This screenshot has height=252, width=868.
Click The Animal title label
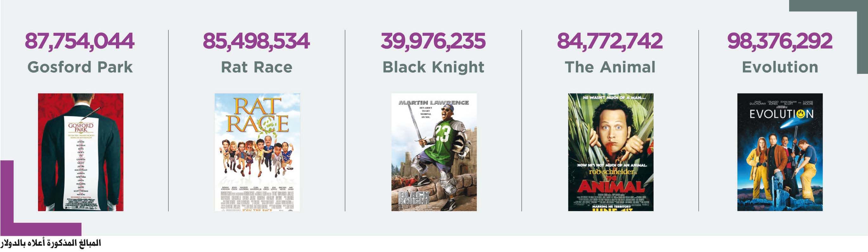coord(610,67)
